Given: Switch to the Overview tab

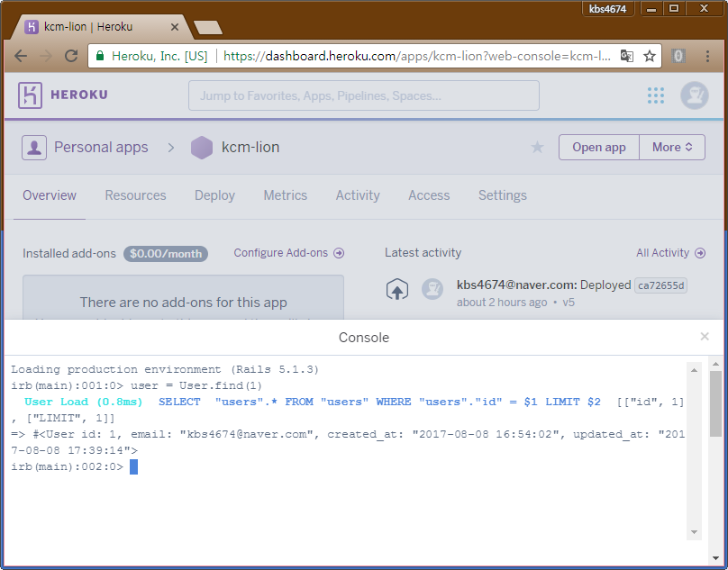Looking at the screenshot, I should 50,195.
